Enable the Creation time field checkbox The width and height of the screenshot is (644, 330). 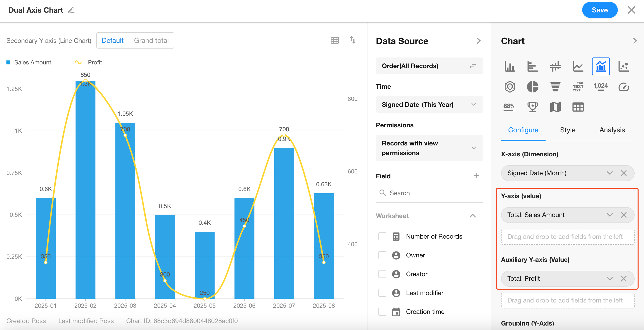point(382,312)
